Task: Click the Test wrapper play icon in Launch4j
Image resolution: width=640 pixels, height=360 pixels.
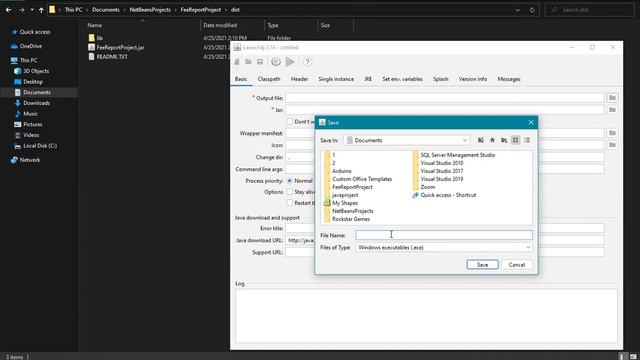Action: click(x=290, y=62)
